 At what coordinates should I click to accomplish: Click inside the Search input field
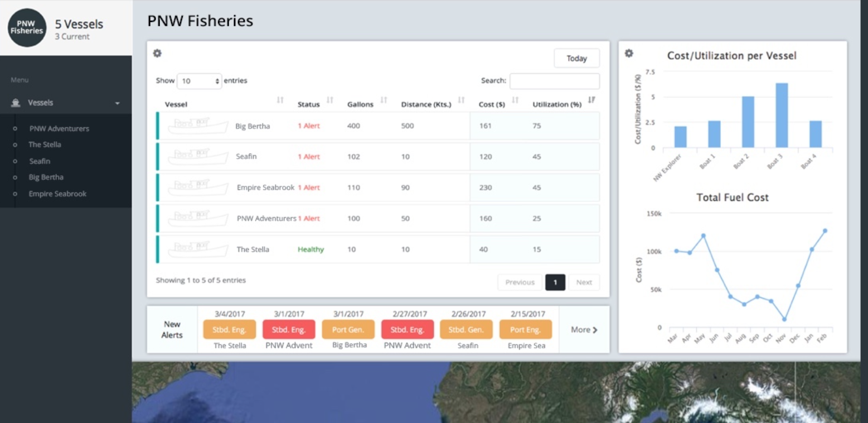(554, 81)
